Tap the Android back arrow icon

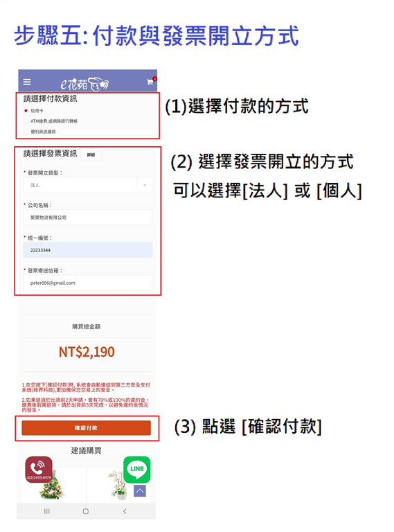pyautogui.click(x=125, y=511)
